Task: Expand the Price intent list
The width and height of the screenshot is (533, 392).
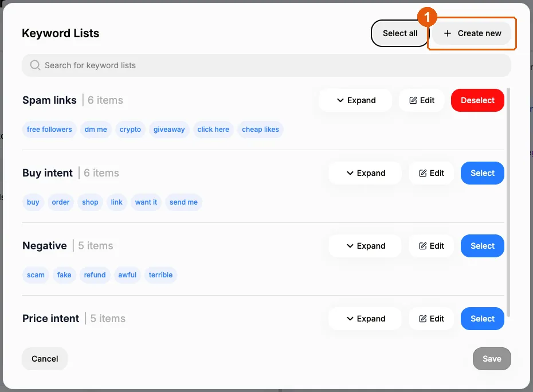Action: coord(365,319)
